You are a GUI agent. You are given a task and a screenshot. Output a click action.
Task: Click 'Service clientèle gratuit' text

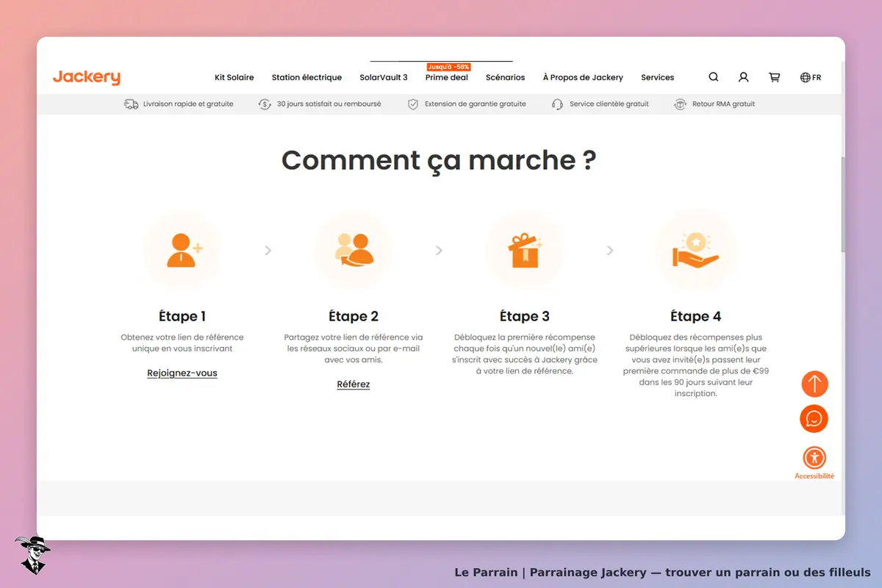(x=609, y=104)
